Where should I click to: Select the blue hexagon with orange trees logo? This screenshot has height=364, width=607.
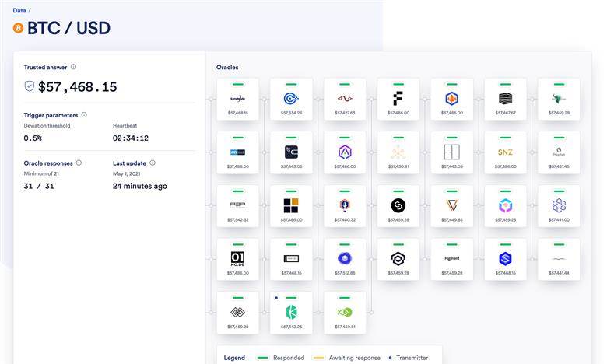point(452,99)
